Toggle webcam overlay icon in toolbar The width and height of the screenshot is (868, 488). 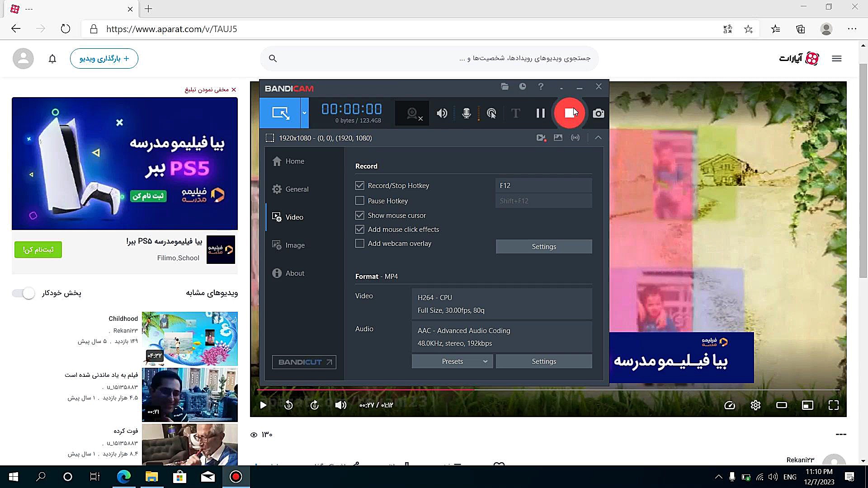(412, 113)
